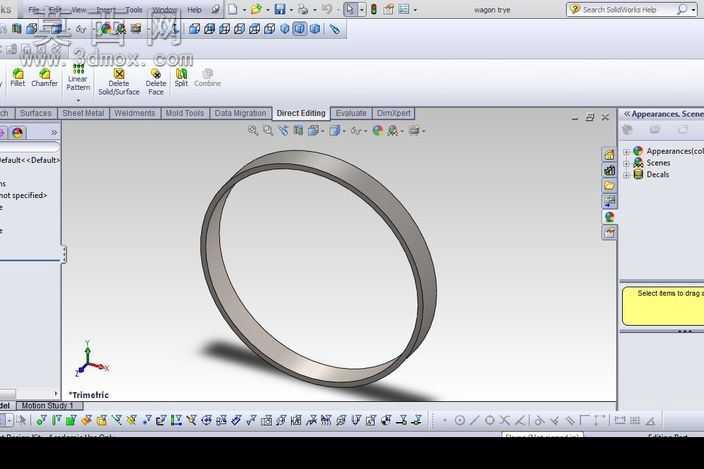Switch to the Sheet Metal tab

[83, 113]
